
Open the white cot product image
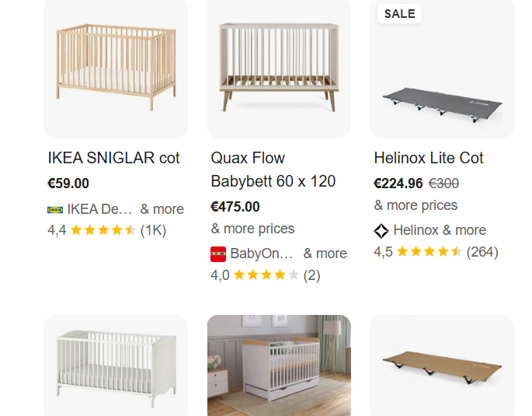[x=116, y=365]
